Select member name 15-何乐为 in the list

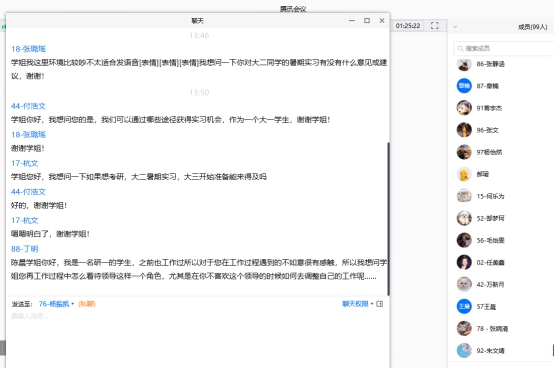click(x=490, y=196)
